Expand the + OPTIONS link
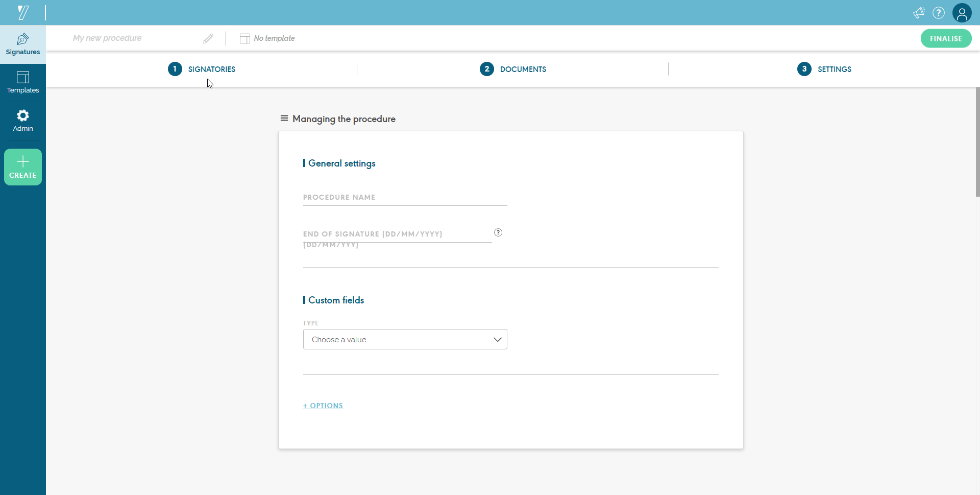 tap(323, 406)
